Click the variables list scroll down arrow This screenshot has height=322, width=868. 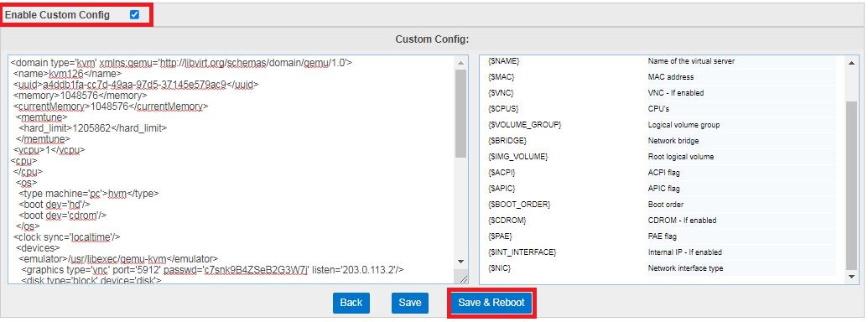click(853, 276)
